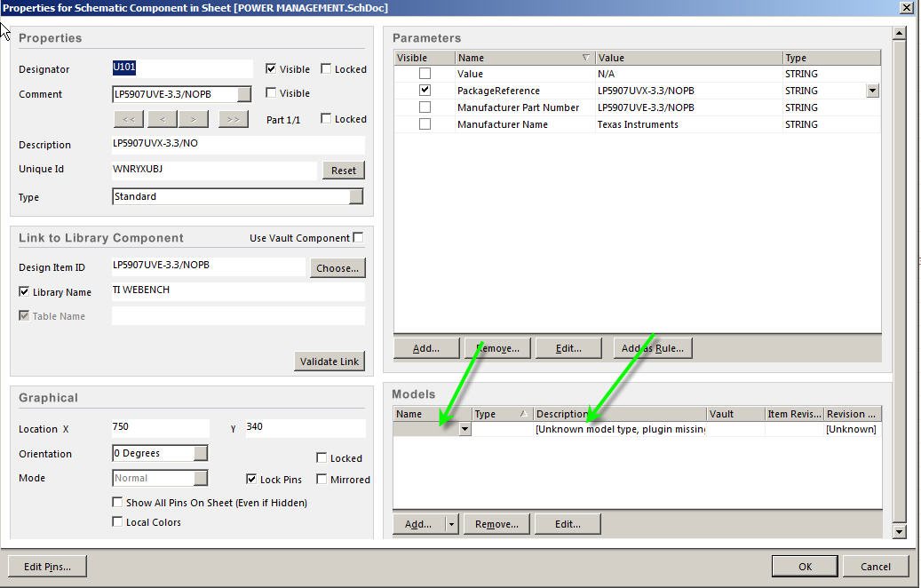Click the Reset Unique Id button
The image size is (921, 588).
(x=344, y=171)
